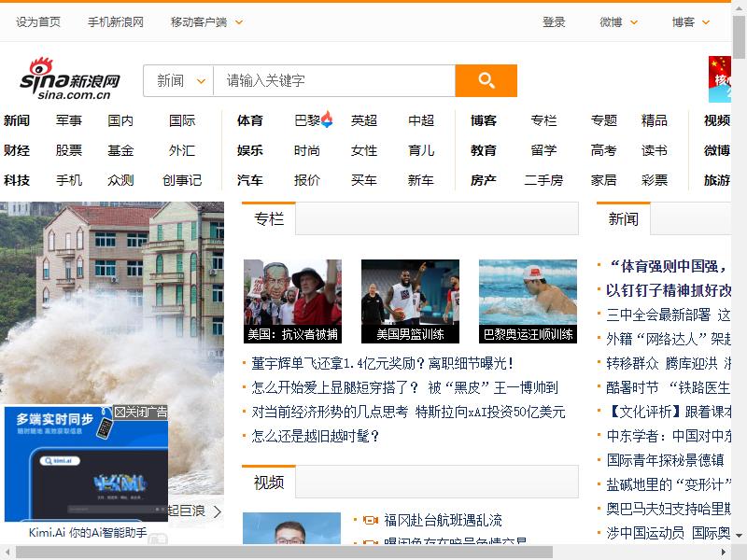Open news item 国际青年探秘景德镇
The image size is (747, 560).
tap(665, 460)
